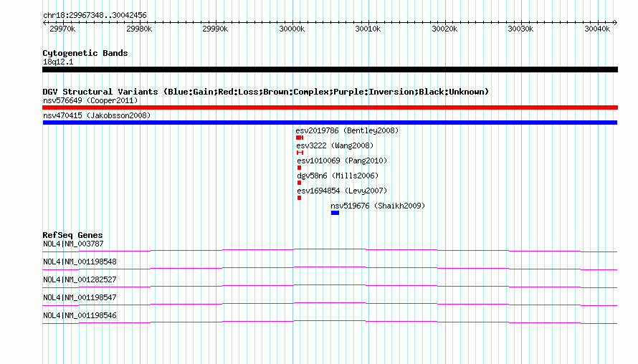Image resolution: width=638 pixels, height=364 pixels.
Task: Click the dgv58n6 (Mills2006) label
Action: click(338, 176)
